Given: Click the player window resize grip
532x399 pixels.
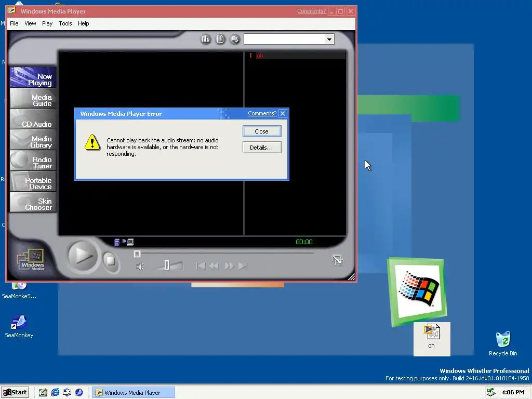Looking at the screenshot, I should (352, 276).
